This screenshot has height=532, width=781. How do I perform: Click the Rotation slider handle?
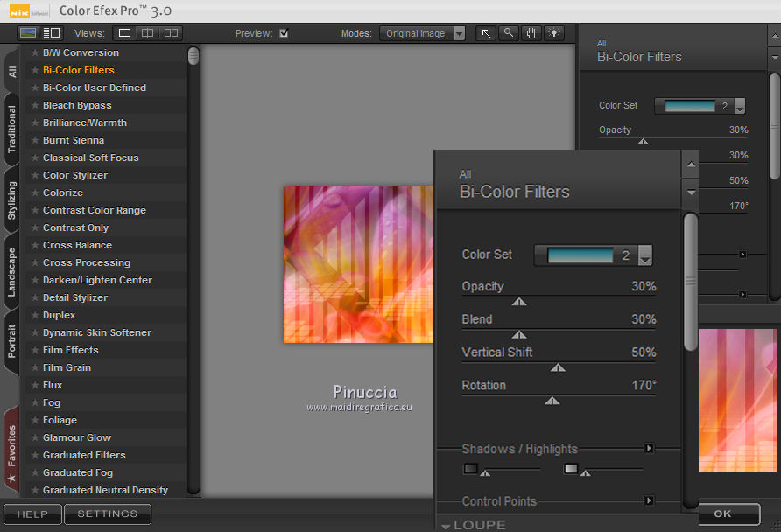552,401
